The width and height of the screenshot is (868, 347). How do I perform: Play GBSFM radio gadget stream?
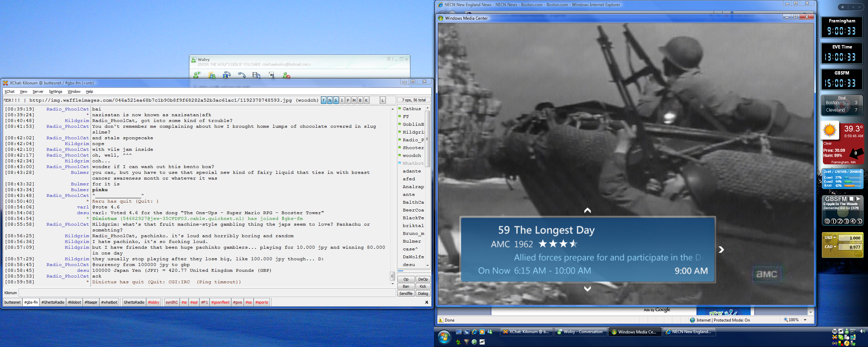858,199
